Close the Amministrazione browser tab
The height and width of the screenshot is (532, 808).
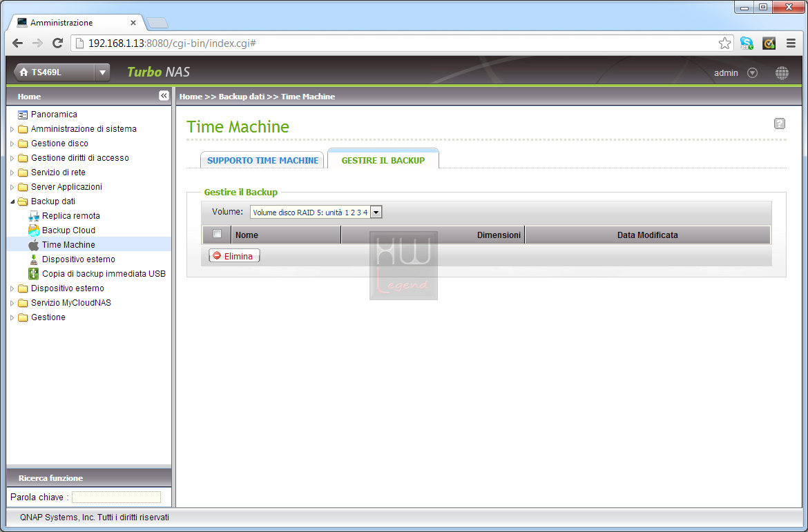click(x=133, y=23)
